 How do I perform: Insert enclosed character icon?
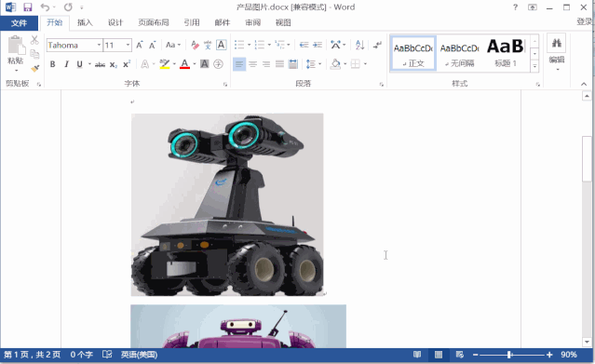tap(218, 64)
